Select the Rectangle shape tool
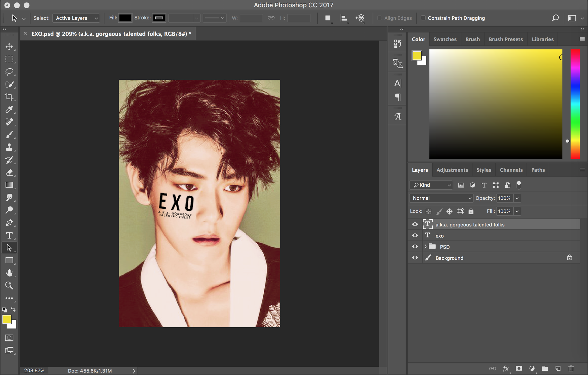This screenshot has height=375, width=588. tap(9, 260)
